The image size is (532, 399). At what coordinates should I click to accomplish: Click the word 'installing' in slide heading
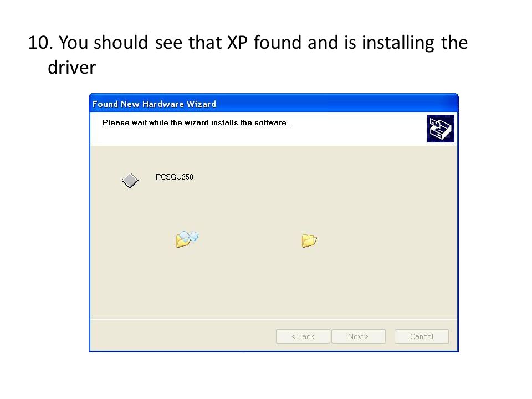pyautogui.click(x=398, y=43)
